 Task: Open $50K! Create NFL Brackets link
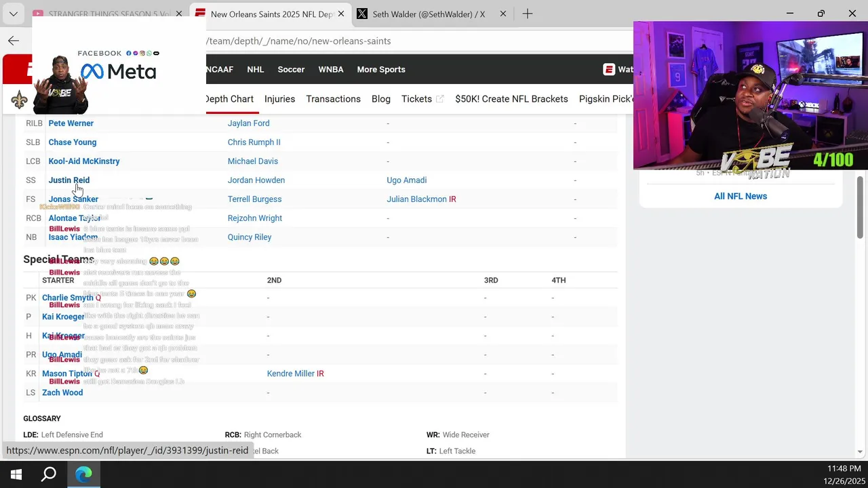[511, 99]
